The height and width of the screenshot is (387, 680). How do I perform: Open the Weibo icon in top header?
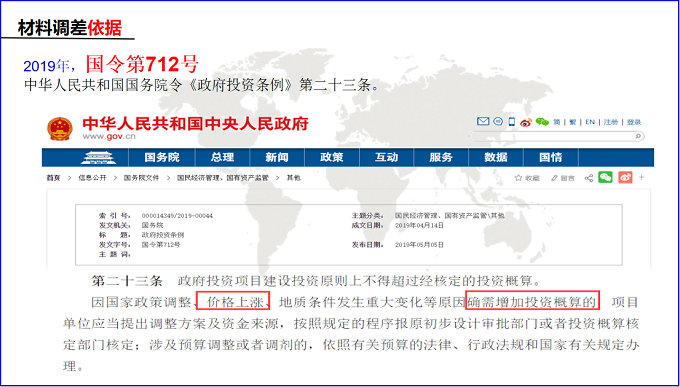tap(526, 122)
